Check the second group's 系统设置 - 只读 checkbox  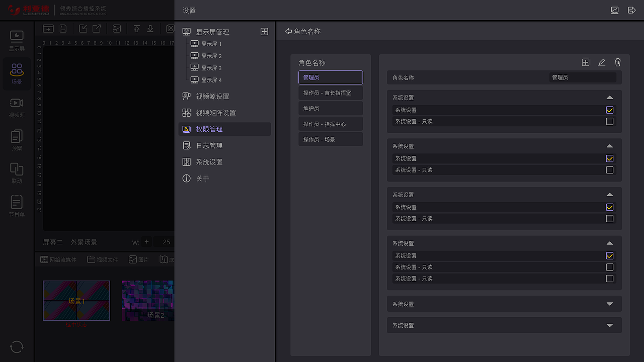pos(609,170)
